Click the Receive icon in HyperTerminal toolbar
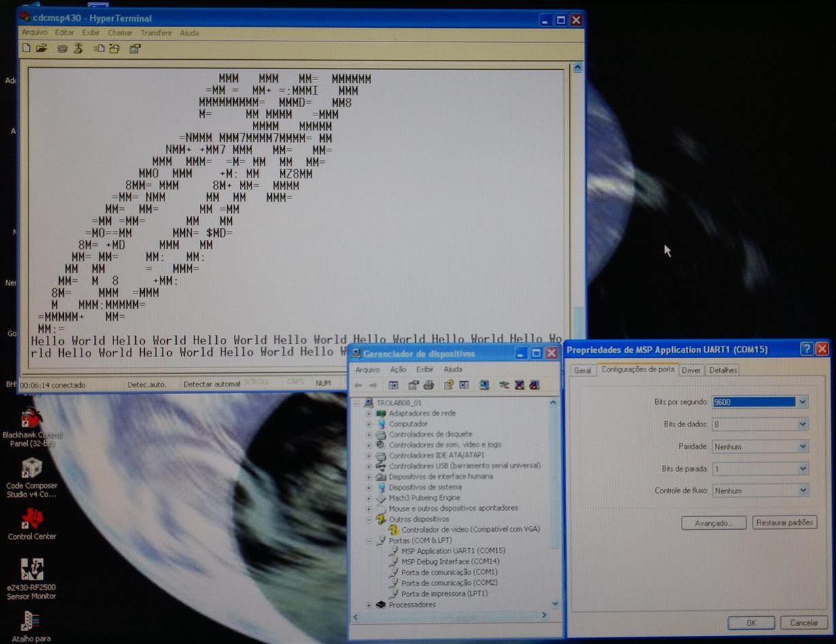 pos(114,48)
